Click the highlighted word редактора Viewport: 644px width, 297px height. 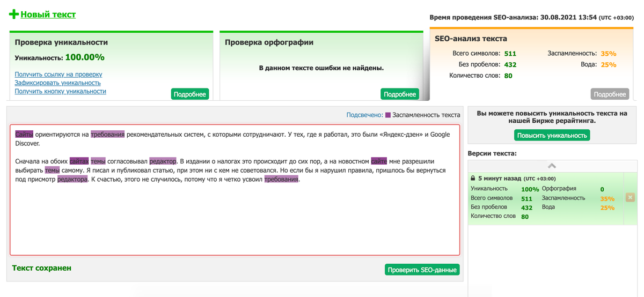click(72, 179)
